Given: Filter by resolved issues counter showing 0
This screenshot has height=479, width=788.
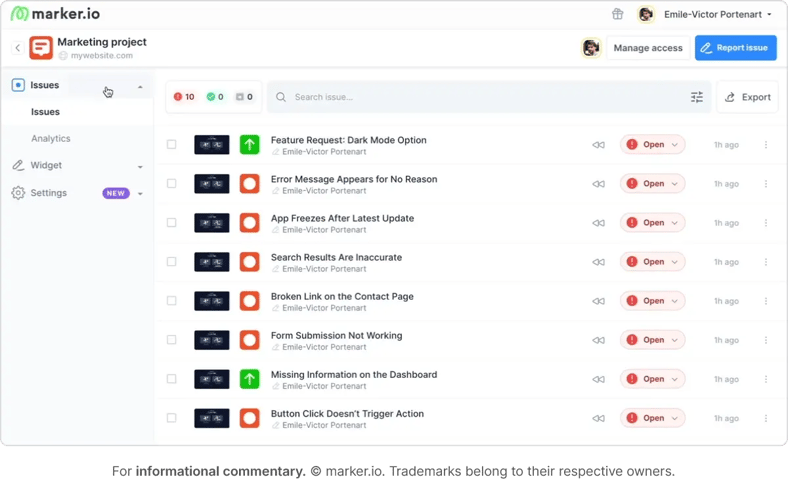Looking at the screenshot, I should pyautogui.click(x=215, y=97).
